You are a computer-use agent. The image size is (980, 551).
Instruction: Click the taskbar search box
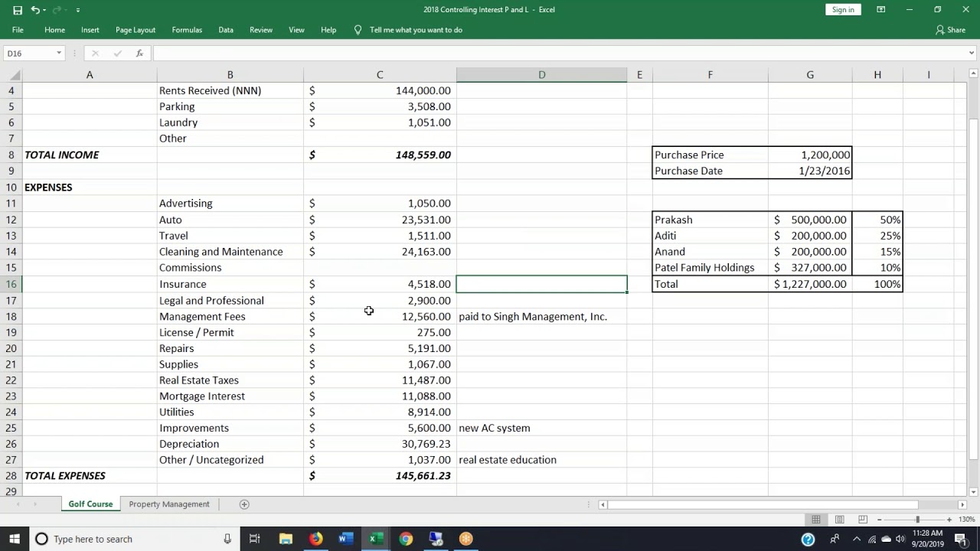(x=134, y=539)
